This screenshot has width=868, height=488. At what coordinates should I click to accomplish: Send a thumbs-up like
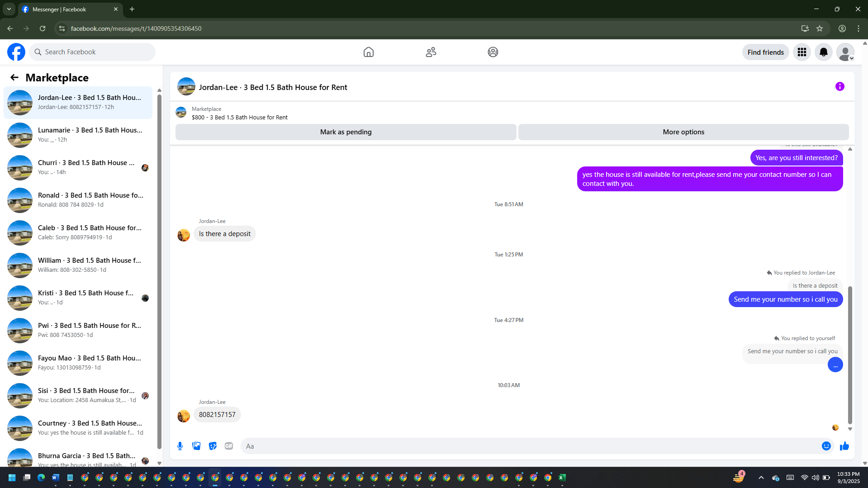coord(844,446)
